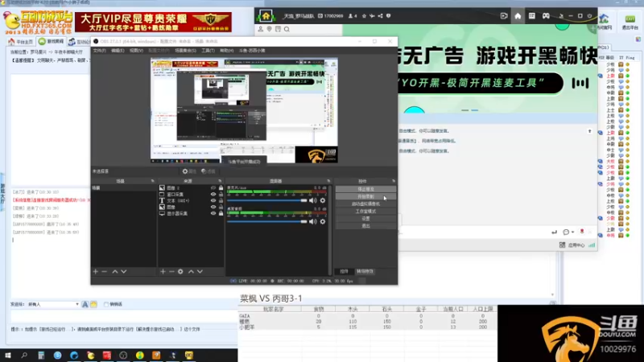Switch to 转场特效 tab in OBS controls dock

click(x=365, y=271)
